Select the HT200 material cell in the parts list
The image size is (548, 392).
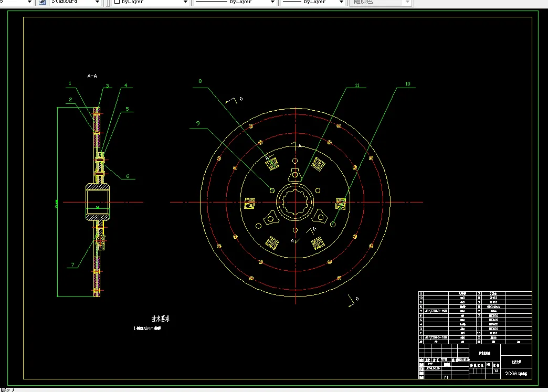tap(493, 315)
